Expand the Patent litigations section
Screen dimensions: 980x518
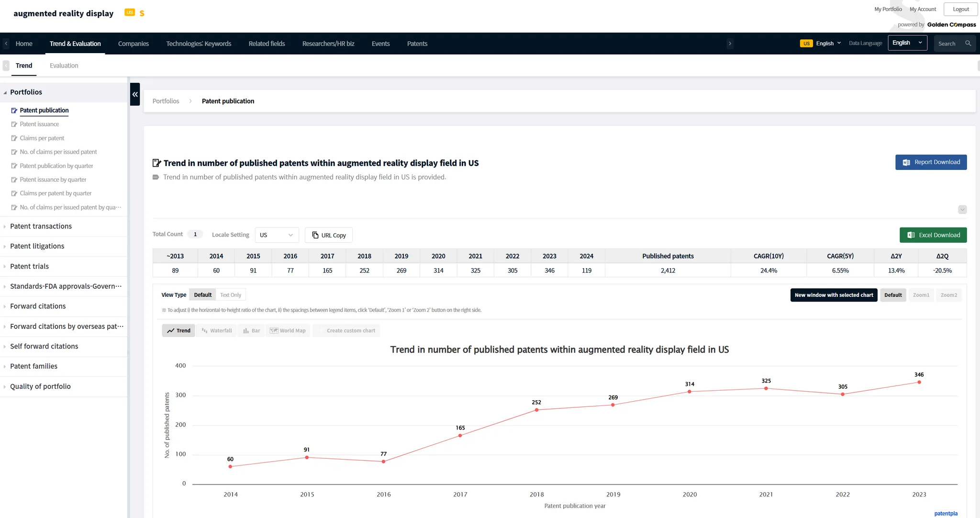coord(37,246)
